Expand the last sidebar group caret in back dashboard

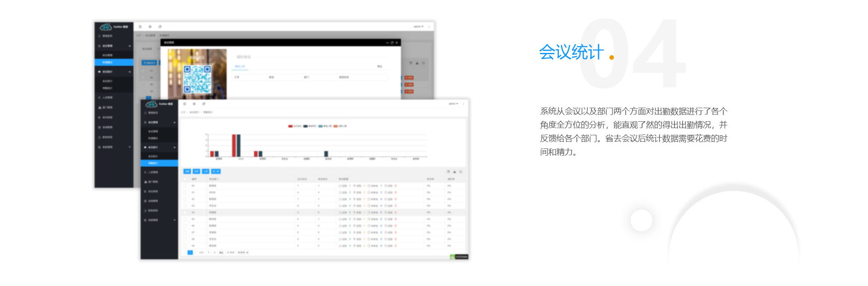point(130,147)
